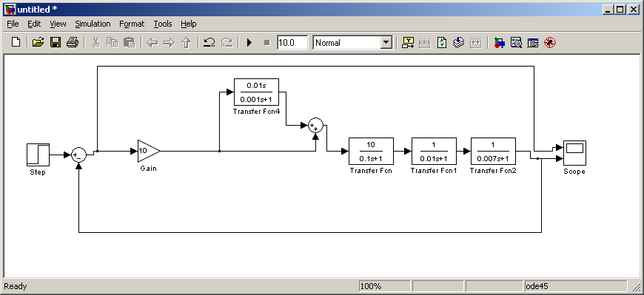Image resolution: width=644 pixels, height=295 pixels.
Task: Select the Transfer Fcn1 block 1/(0.01s+1)
Action: [434, 151]
